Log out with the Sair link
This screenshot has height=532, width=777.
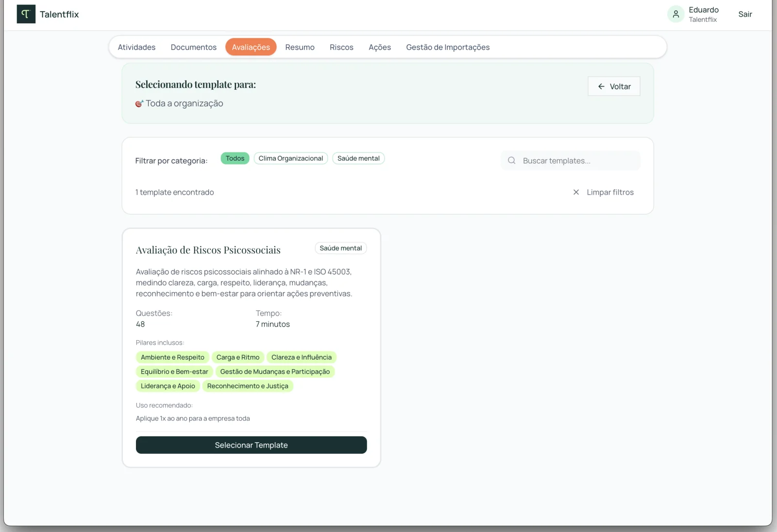point(745,14)
